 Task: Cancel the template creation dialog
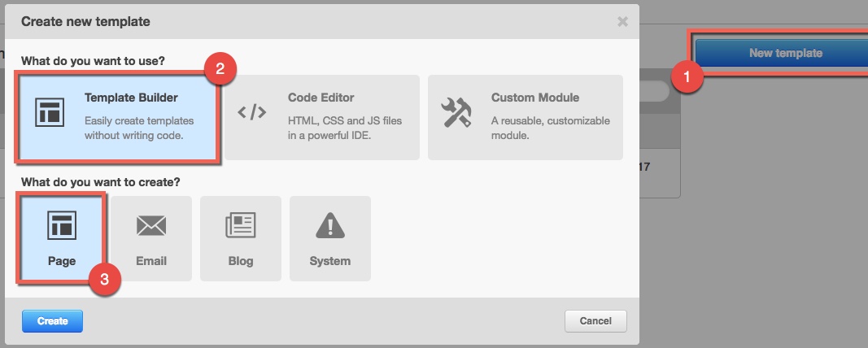click(595, 321)
